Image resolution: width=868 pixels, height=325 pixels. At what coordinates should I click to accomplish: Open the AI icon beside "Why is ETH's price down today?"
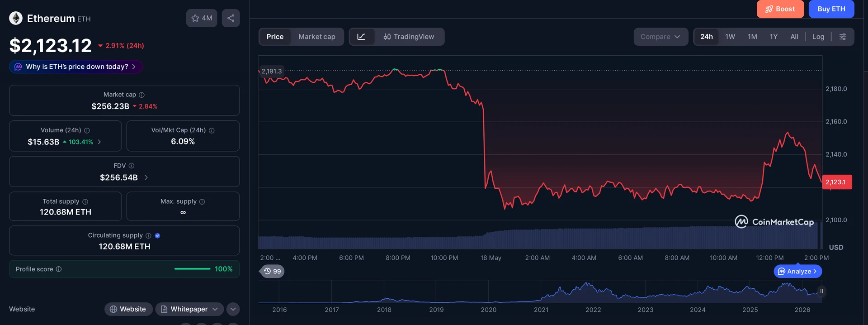point(18,67)
